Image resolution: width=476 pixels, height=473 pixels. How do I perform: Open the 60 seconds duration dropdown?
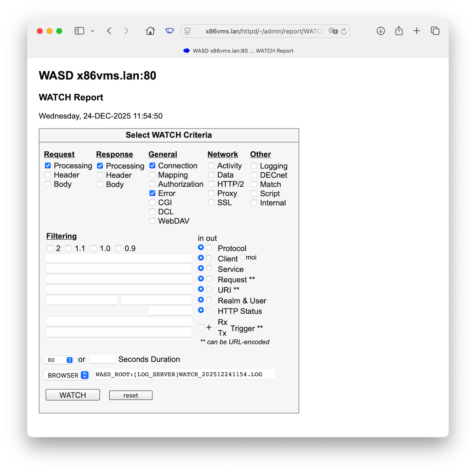tap(59, 360)
